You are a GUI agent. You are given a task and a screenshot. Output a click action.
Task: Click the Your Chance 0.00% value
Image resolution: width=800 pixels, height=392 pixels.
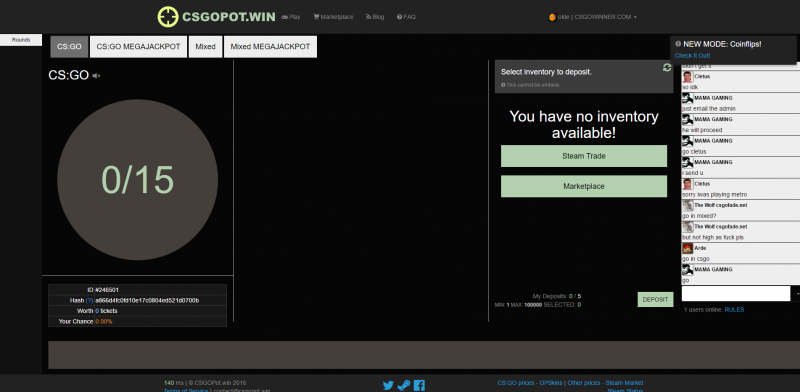coord(104,322)
